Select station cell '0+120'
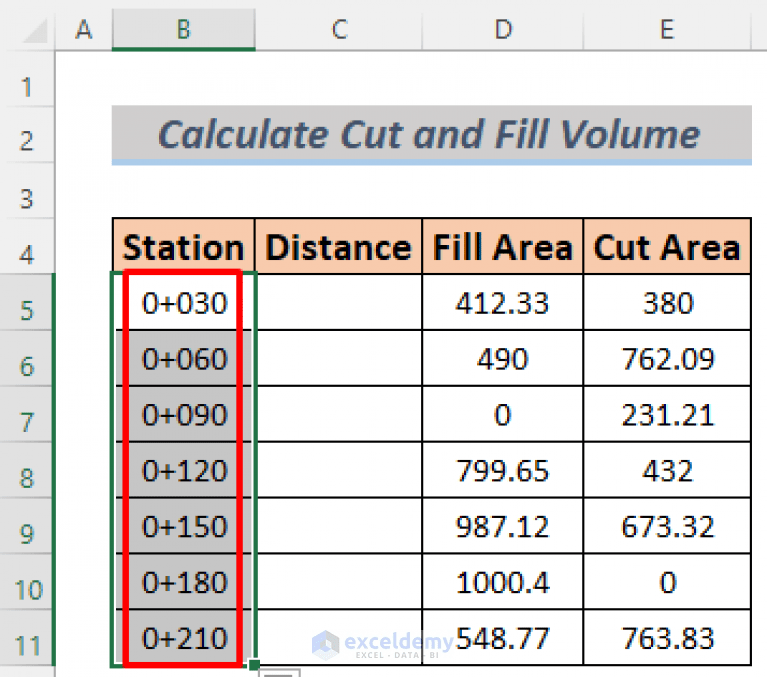Image resolution: width=767 pixels, height=677 pixels. (183, 470)
